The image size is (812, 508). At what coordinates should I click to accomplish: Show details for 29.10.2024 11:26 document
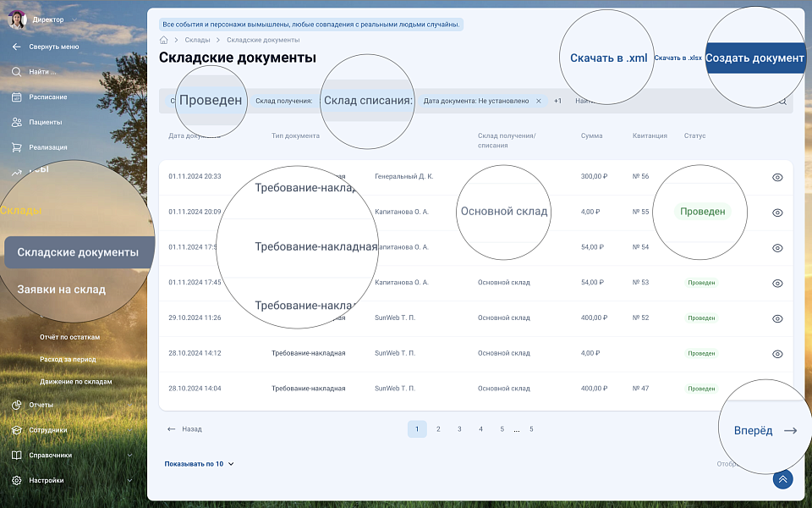click(777, 318)
